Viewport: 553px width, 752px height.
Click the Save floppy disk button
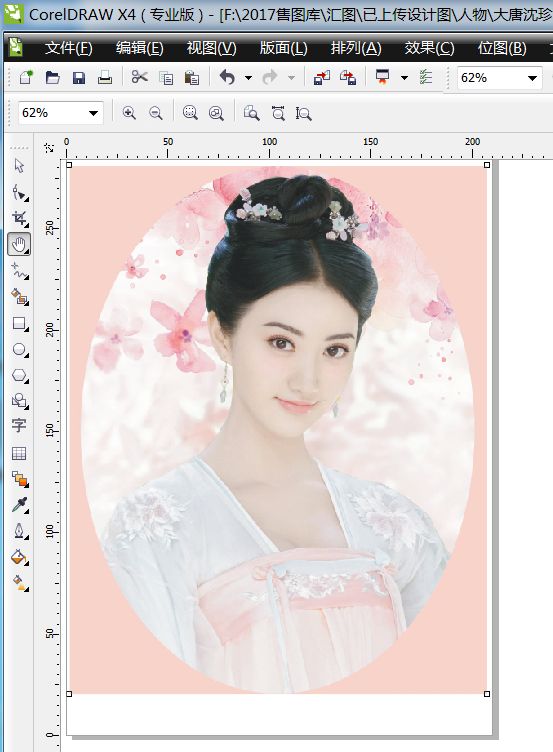79,77
